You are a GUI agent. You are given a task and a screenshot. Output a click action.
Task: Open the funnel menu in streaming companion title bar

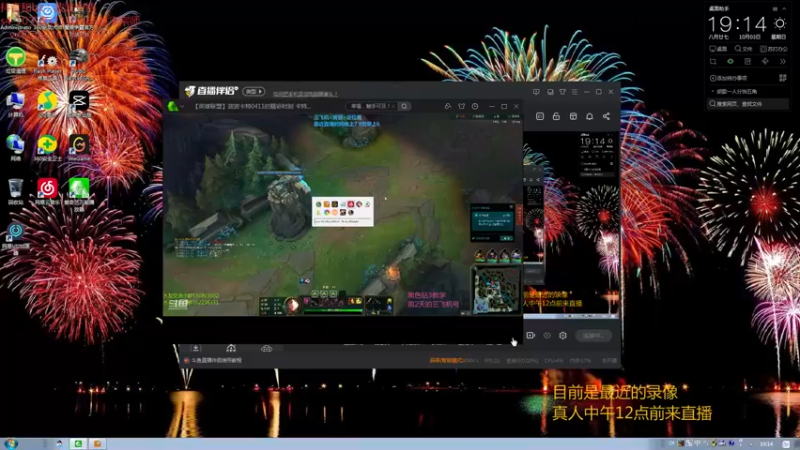pyautogui.click(x=562, y=92)
